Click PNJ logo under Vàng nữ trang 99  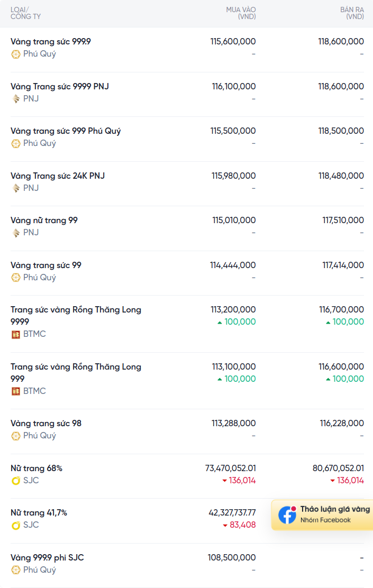click(16, 233)
